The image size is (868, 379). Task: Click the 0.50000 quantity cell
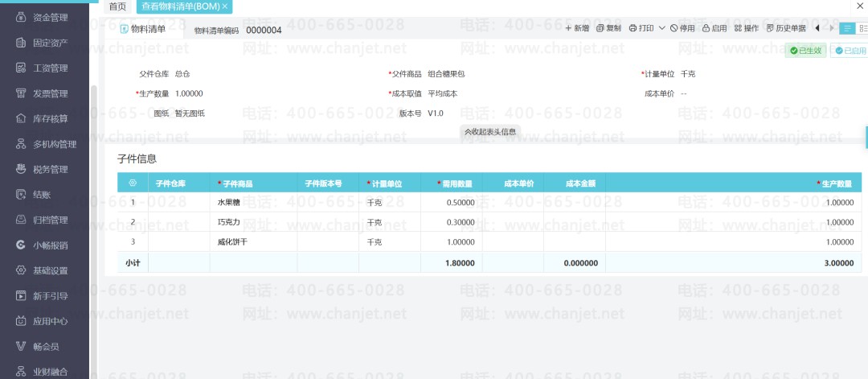coord(451,202)
